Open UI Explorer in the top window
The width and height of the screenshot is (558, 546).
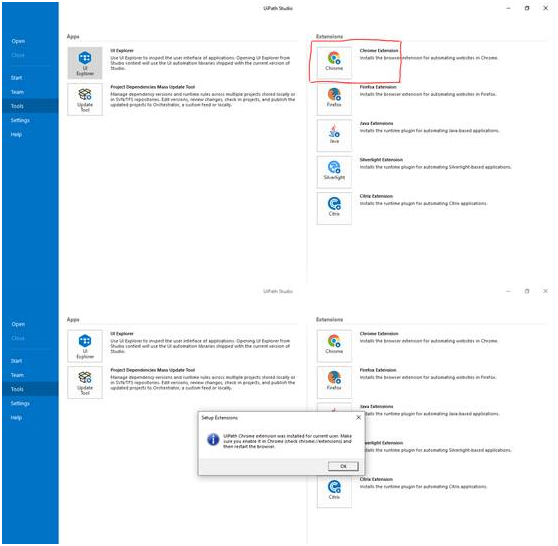coord(85,63)
